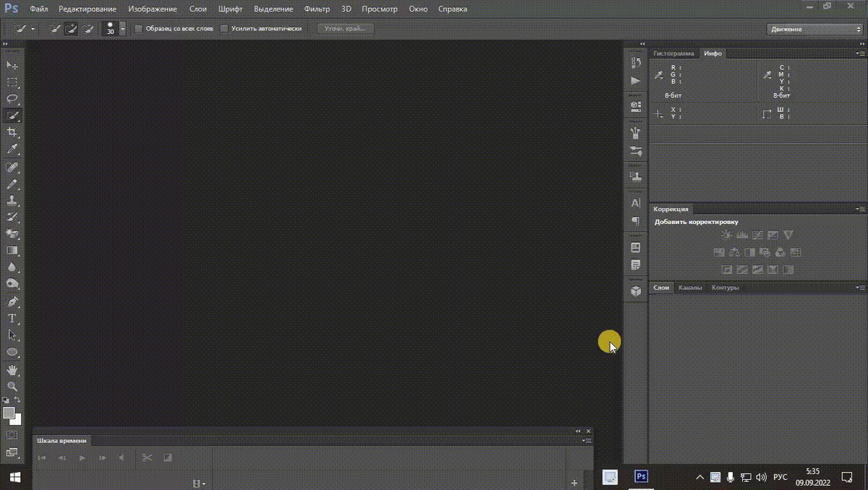
Task: Select the Path Selection arrow tool
Action: pyautogui.click(x=12, y=335)
